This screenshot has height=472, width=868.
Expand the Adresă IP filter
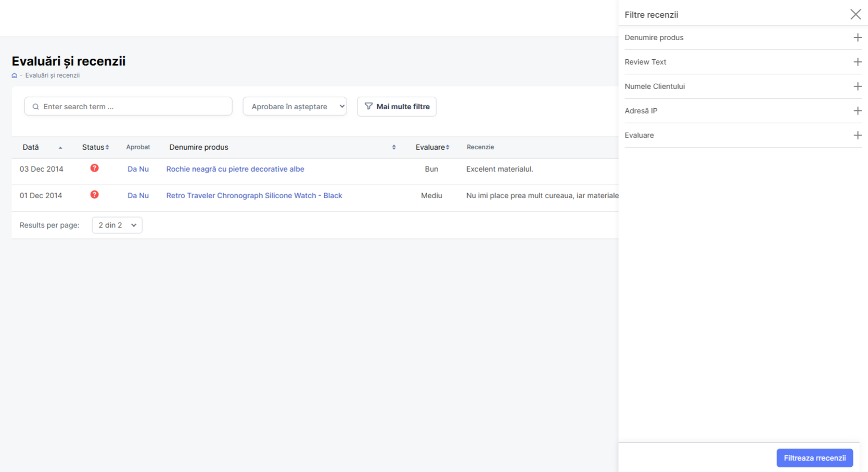point(743,111)
